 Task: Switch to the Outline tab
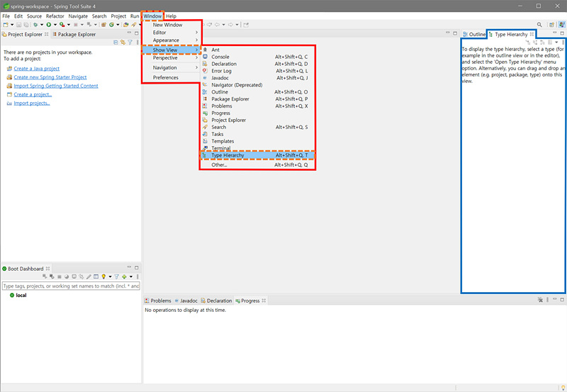coord(474,34)
